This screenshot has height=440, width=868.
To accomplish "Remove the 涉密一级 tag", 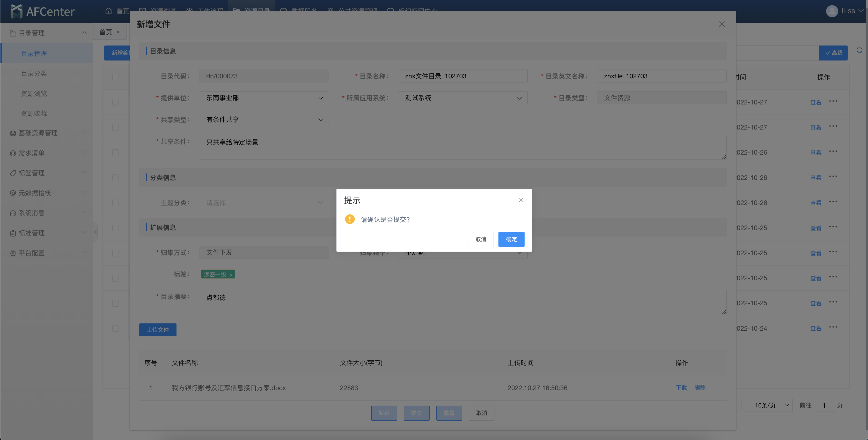I will pos(231,275).
